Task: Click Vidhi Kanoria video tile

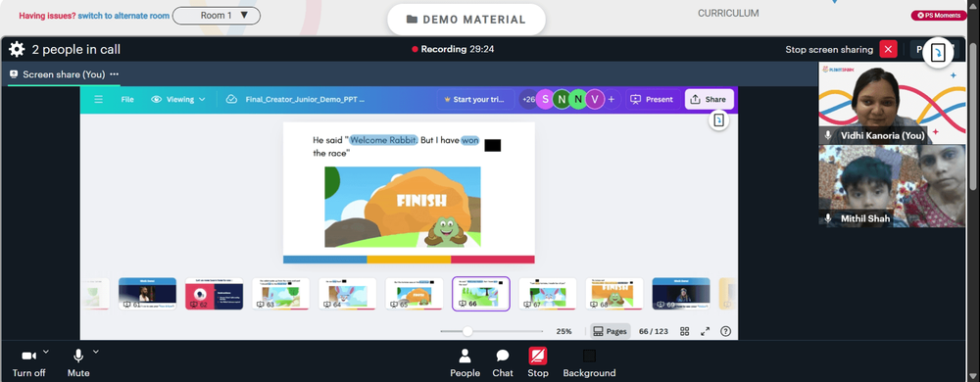Action: pyautogui.click(x=892, y=103)
